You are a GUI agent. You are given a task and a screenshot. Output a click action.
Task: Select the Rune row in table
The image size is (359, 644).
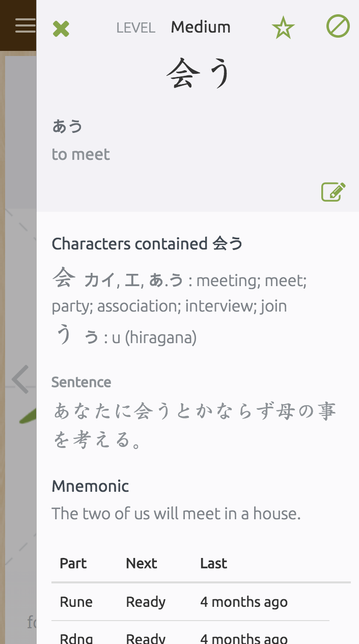click(190, 602)
